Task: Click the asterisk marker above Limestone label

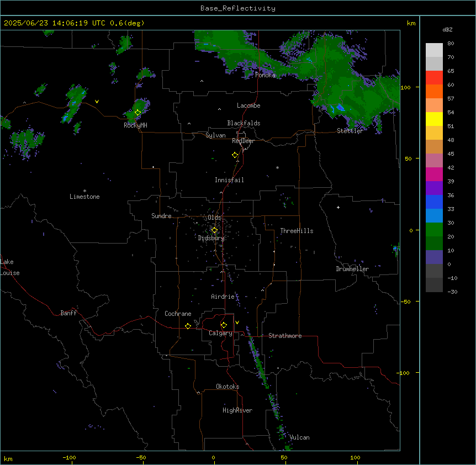Action: coord(84,191)
